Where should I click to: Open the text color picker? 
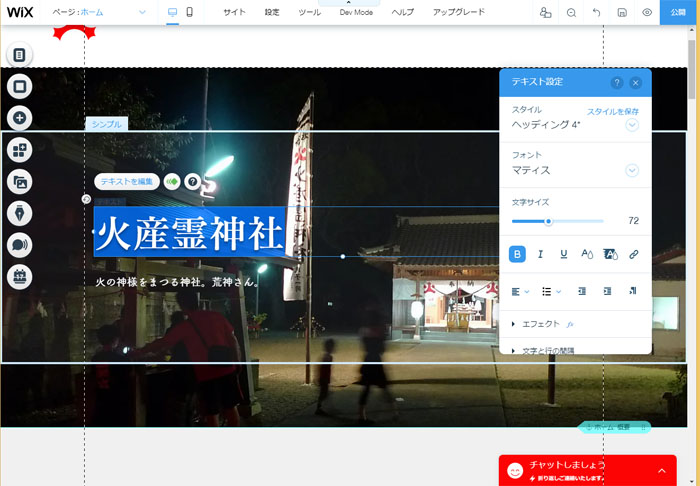(x=587, y=254)
